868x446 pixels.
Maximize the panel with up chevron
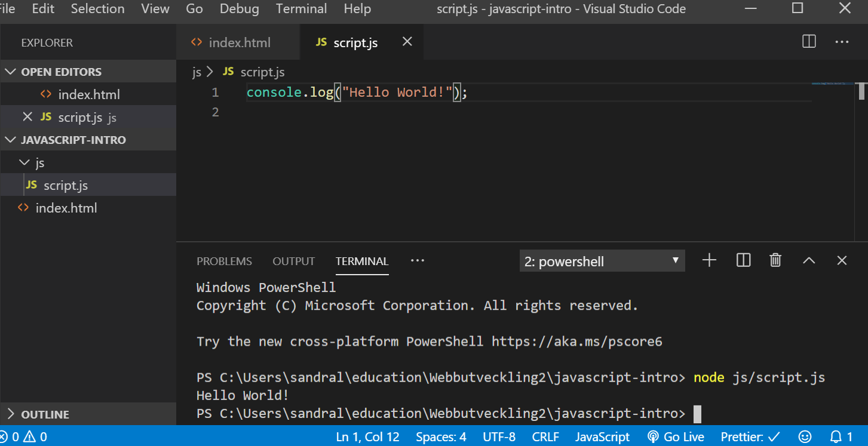809,260
